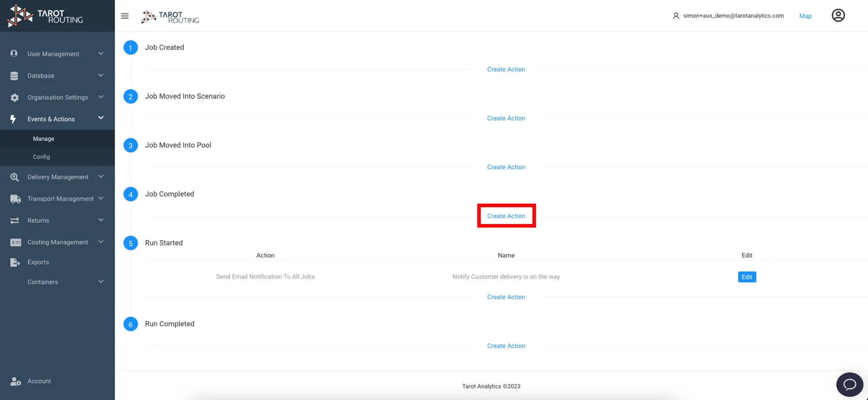Open the Manage submenu item
This screenshot has width=868, height=400.
click(57, 139)
